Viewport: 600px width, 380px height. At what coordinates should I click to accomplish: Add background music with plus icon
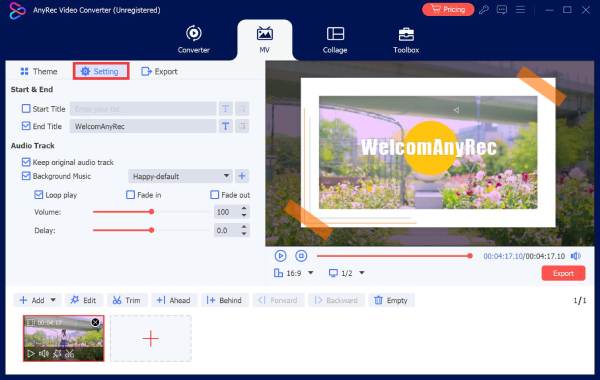(242, 176)
